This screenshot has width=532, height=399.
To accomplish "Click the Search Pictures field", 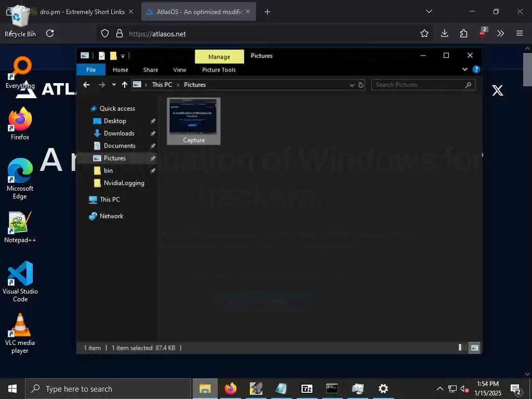I will pos(423,85).
